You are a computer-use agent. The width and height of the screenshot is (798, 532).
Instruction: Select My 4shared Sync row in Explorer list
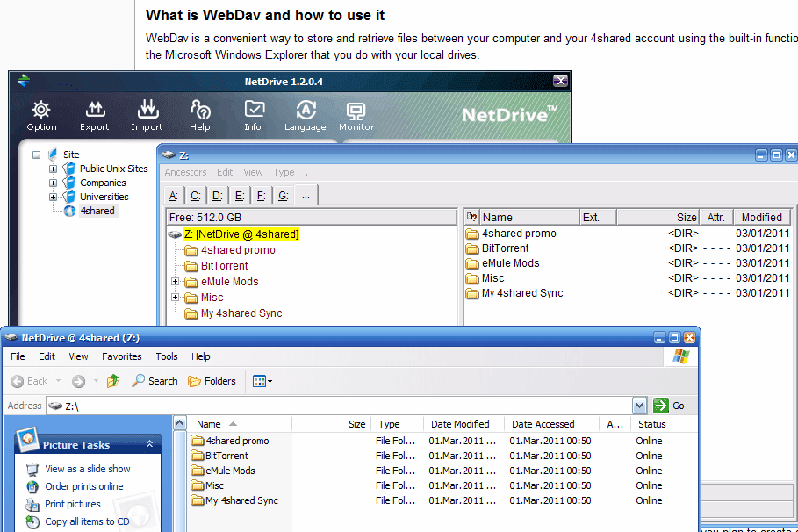coord(442,500)
